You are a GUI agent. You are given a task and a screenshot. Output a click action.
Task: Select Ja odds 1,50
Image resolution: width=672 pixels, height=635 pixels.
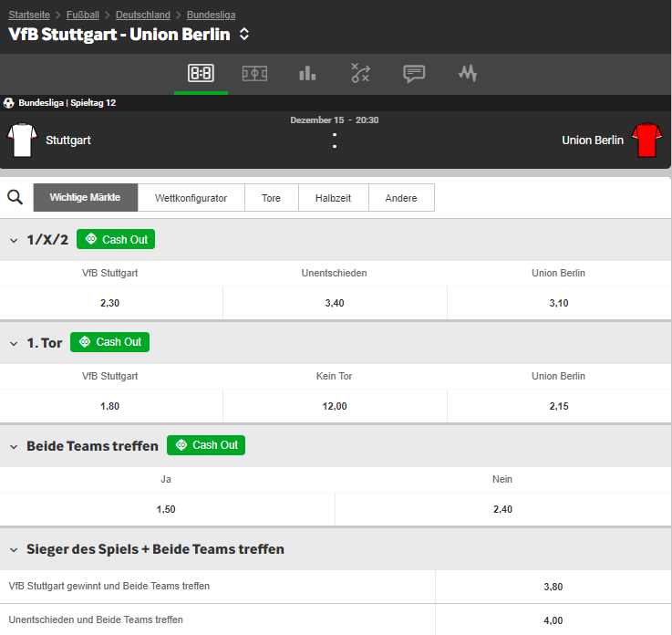click(x=166, y=509)
